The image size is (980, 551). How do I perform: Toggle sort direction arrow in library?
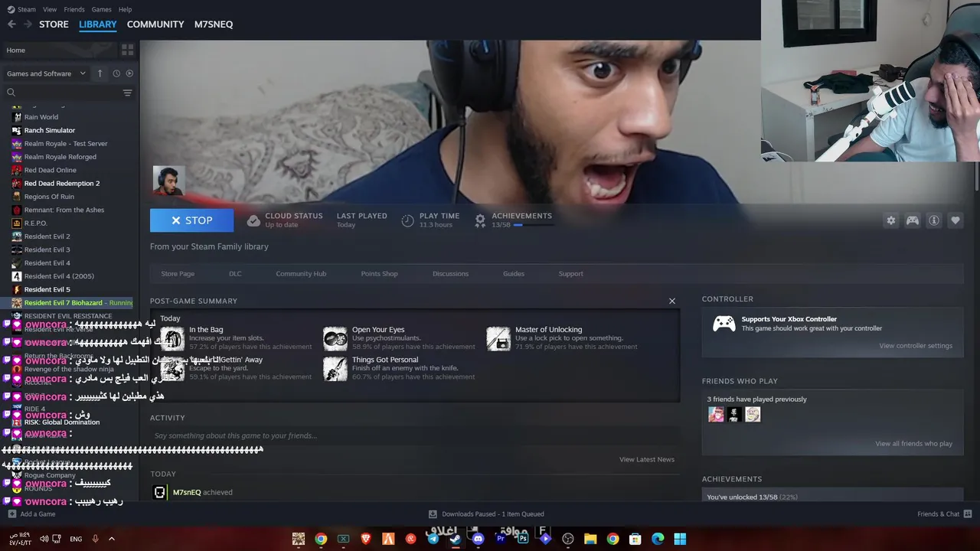click(x=100, y=73)
